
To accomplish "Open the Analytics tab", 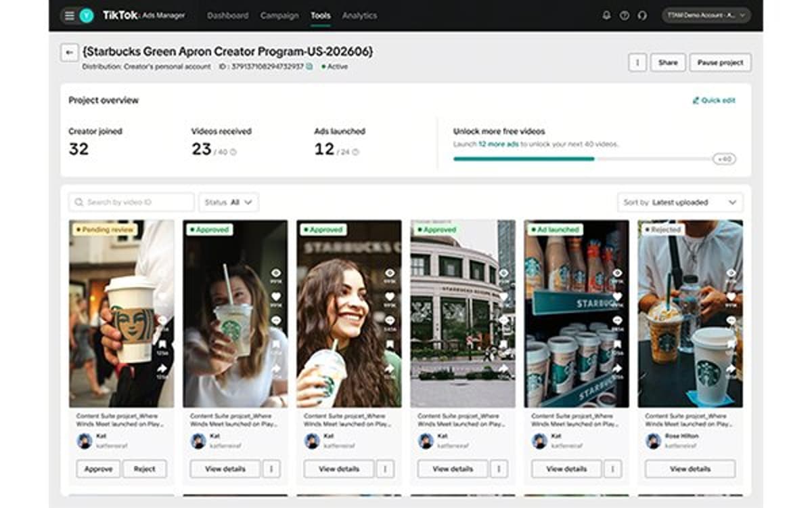I will pos(359,16).
